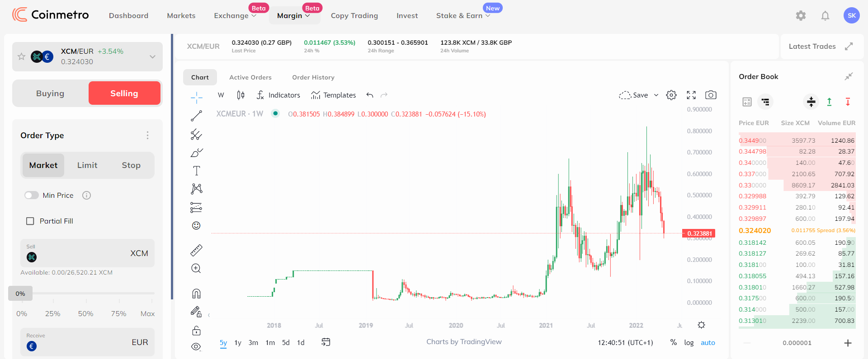Collapse the Order Book panel
The height and width of the screenshot is (359, 868).
[x=849, y=76]
